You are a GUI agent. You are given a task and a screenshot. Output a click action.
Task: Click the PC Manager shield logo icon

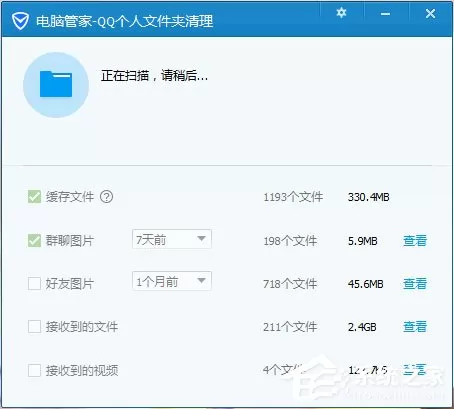point(20,21)
